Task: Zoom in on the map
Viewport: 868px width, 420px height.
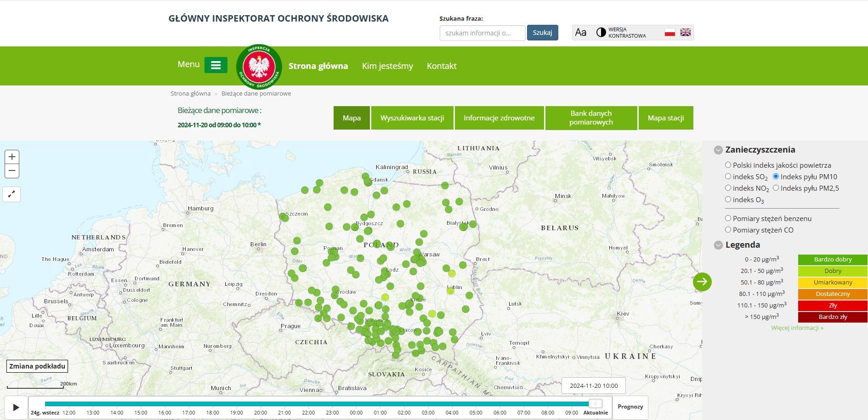Action: 12,157
